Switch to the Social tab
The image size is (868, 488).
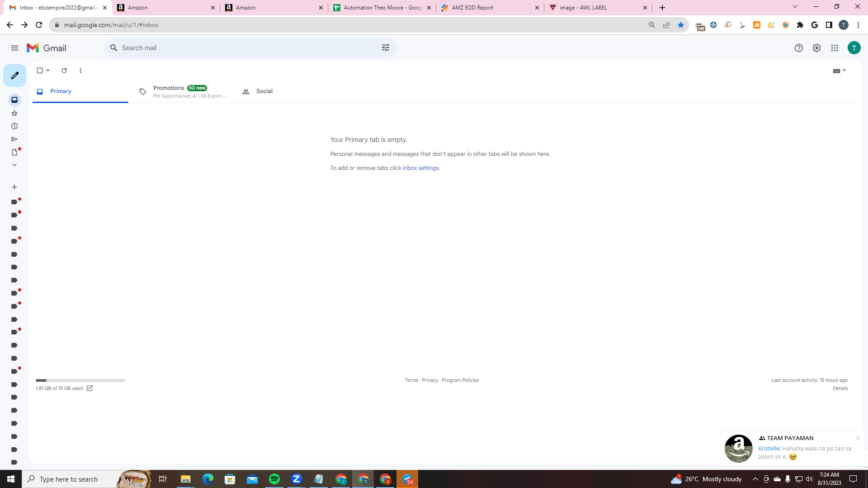point(286,91)
